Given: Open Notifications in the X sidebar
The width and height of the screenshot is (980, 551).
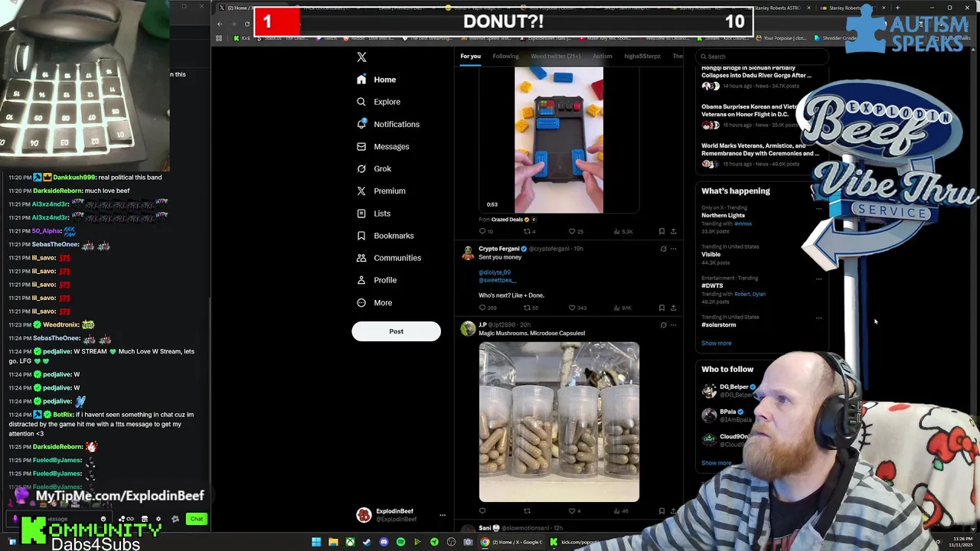Looking at the screenshot, I should tap(387, 124).
